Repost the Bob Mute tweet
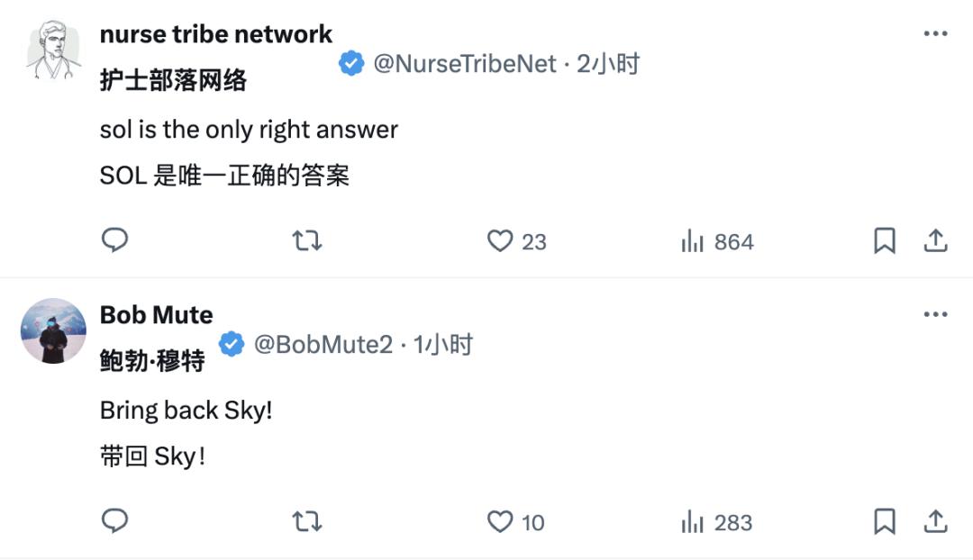 (x=307, y=521)
